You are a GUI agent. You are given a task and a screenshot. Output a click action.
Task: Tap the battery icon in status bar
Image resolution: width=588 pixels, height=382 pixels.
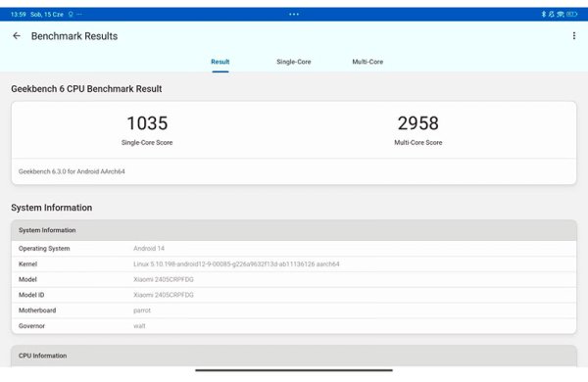point(572,15)
